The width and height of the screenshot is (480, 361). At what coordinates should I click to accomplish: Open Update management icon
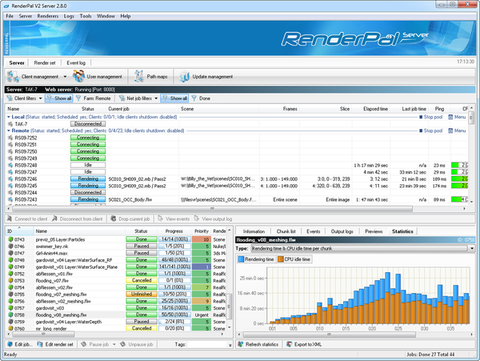[x=184, y=77]
